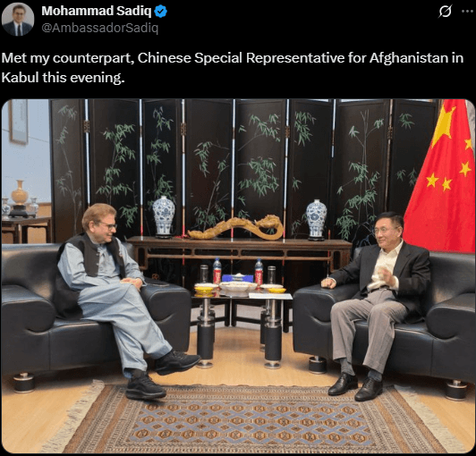Click the carved wooden ruyi sculpture
Image resolution: width=476 pixels, height=456 pixels.
[236, 227]
